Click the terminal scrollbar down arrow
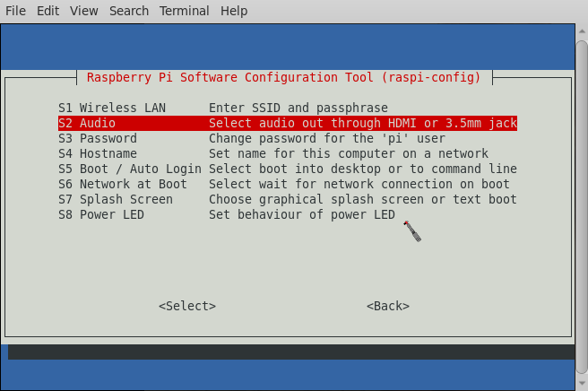 (582, 383)
